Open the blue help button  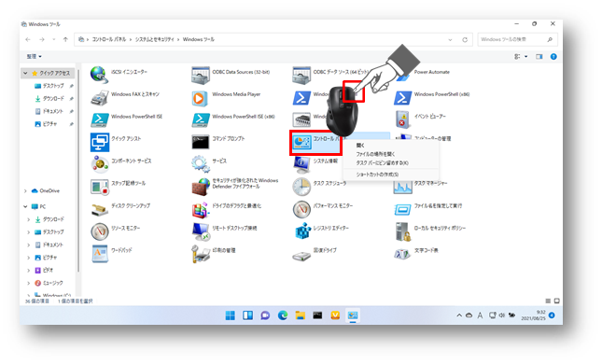tap(553, 56)
